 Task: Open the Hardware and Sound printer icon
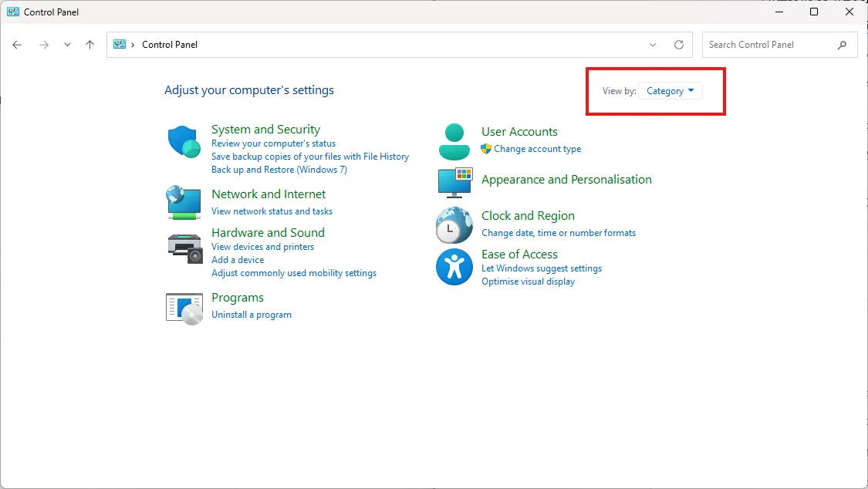185,248
